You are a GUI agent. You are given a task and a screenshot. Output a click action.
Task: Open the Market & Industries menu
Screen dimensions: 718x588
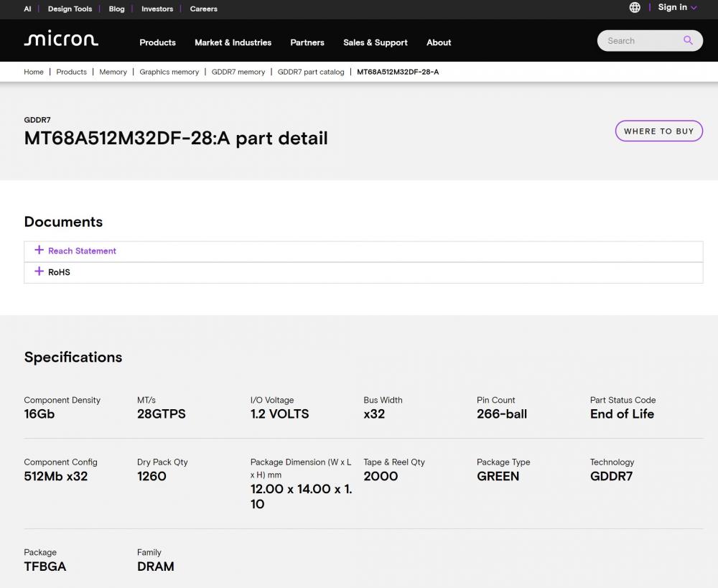(233, 42)
